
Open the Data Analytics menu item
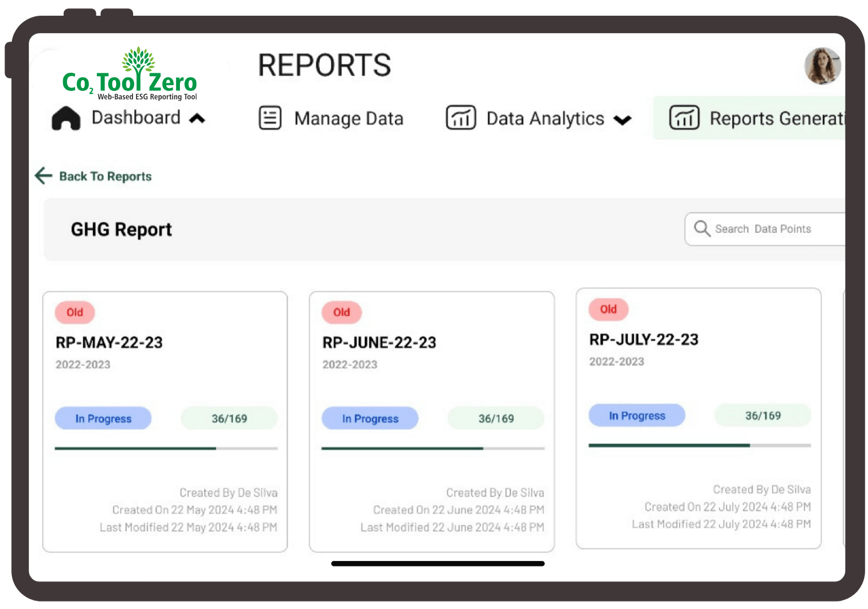[539, 118]
